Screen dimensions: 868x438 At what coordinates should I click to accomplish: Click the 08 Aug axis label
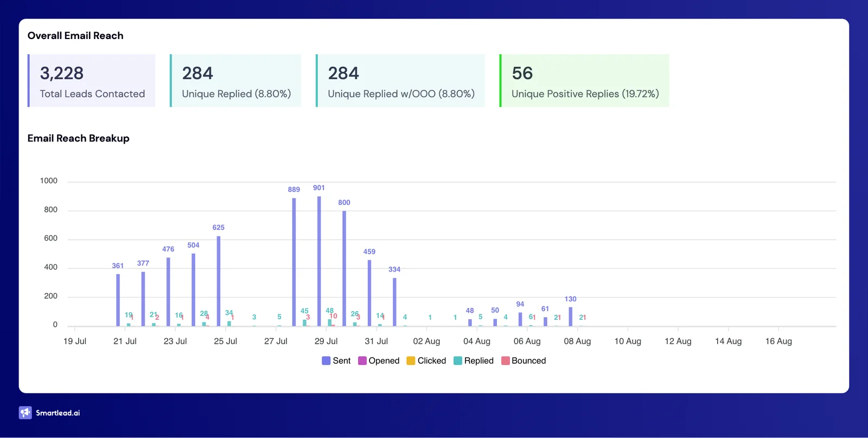577,341
